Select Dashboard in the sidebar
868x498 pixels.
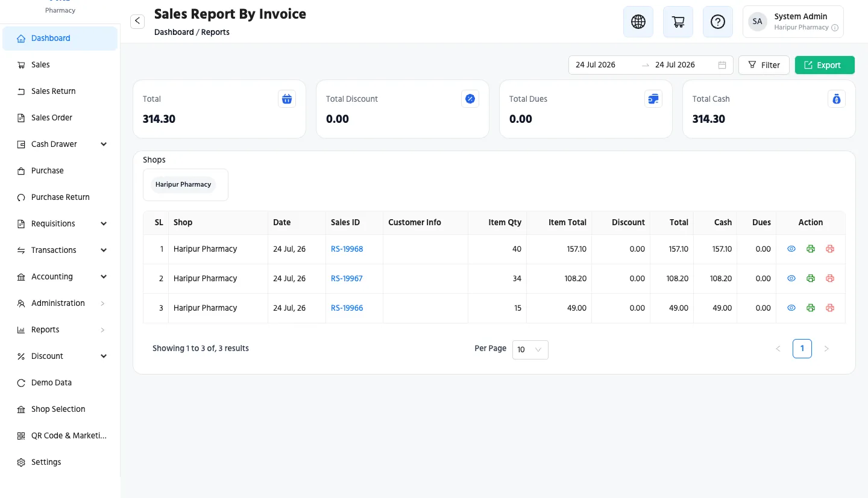click(60, 39)
